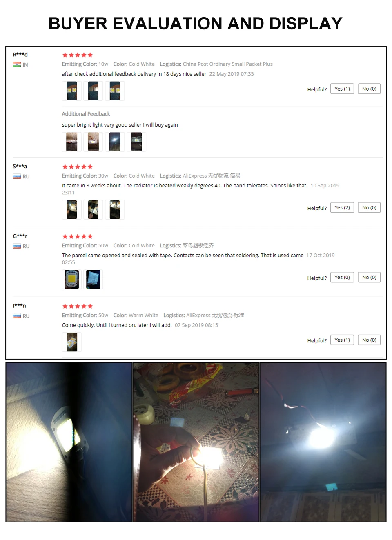392x540 pixels.
Task: Click the five-star rating of R***d's review
Action: [x=78, y=55]
